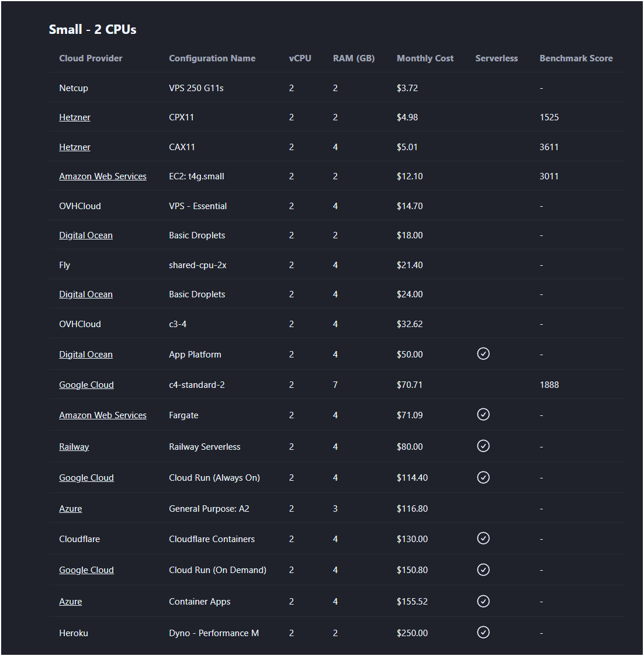Click the Benchmark Score column header
This screenshot has width=644, height=656.
tap(576, 58)
